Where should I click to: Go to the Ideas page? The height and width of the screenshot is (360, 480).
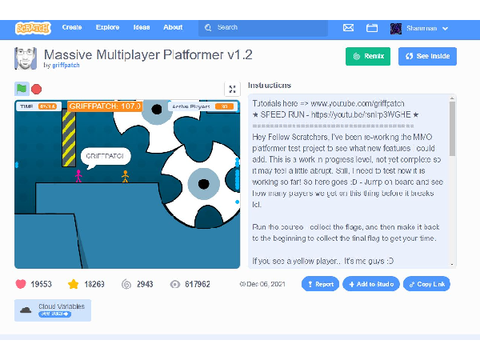point(141,27)
